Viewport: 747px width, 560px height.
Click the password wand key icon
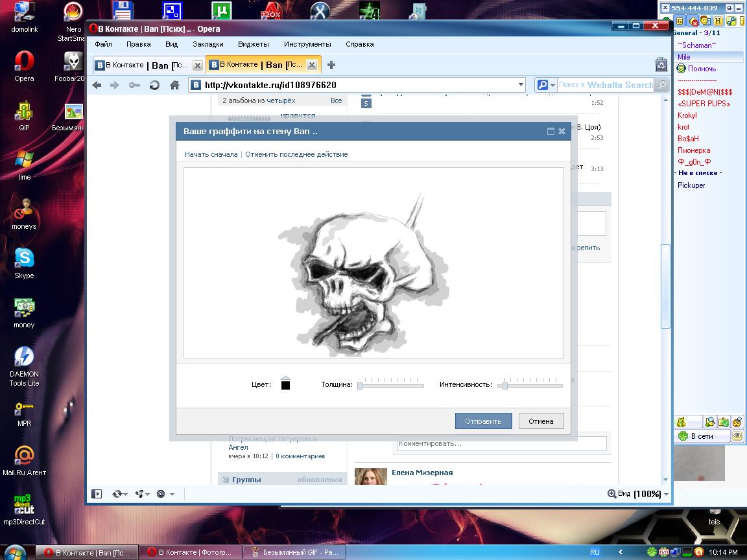tap(134, 85)
